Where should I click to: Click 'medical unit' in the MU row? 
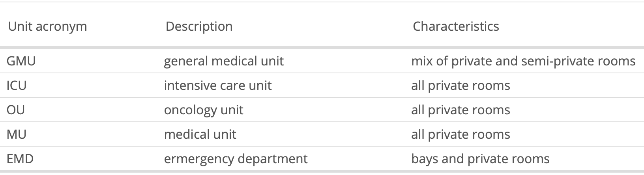click(200, 134)
